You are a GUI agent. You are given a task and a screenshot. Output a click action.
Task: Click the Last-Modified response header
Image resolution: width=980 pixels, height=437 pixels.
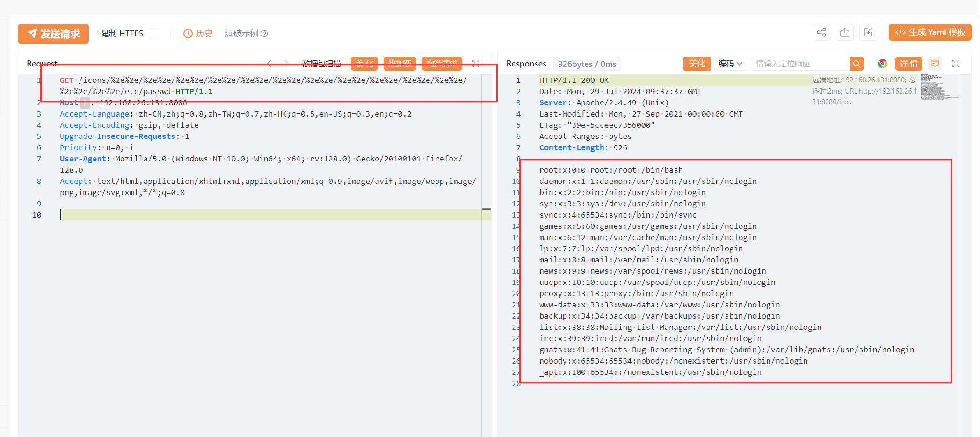point(641,114)
